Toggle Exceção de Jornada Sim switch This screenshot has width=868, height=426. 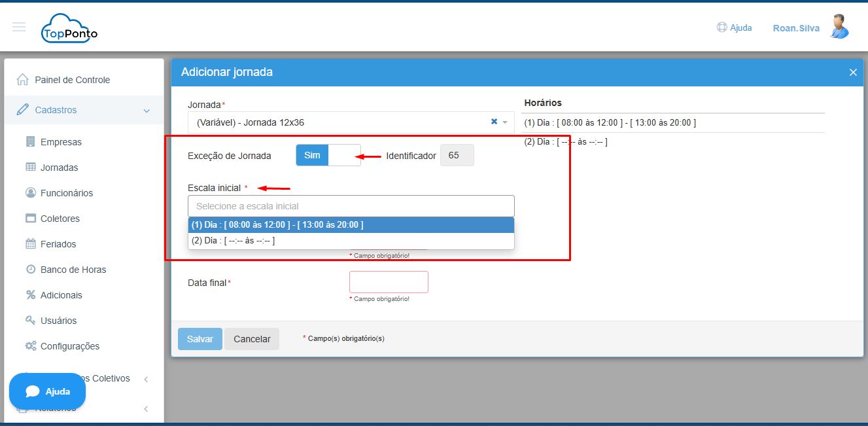click(328, 155)
